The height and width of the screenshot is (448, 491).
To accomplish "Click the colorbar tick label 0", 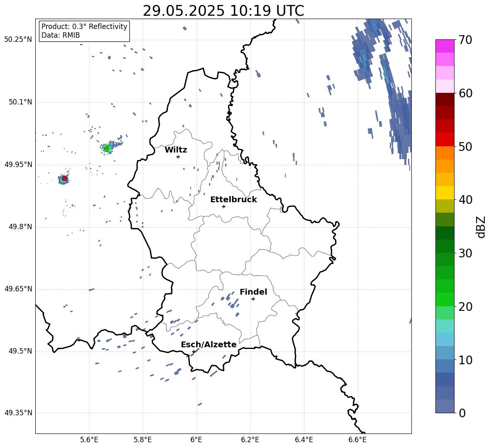I will pos(462,413).
